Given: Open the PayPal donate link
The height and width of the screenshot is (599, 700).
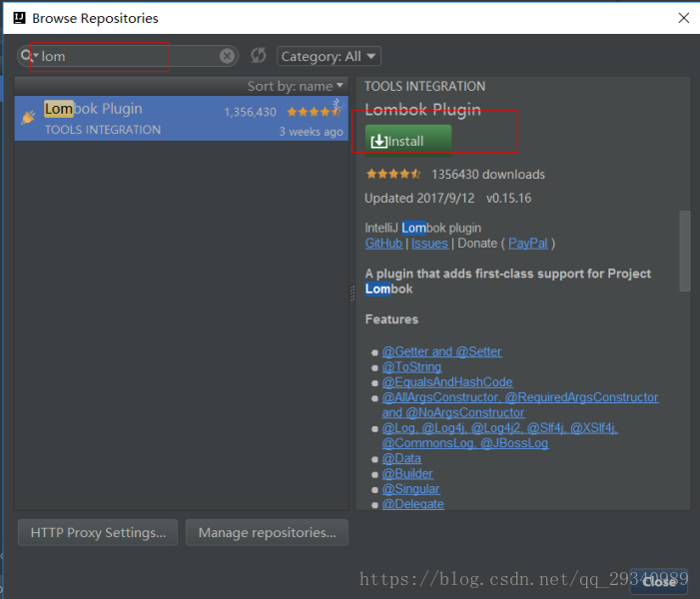Looking at the screenshot, I should (527, 244).
